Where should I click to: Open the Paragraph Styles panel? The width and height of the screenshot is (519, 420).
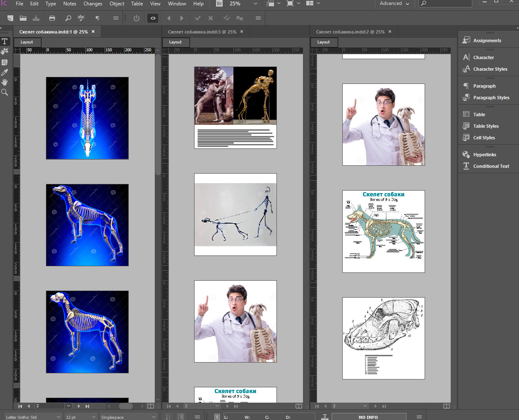491,98
